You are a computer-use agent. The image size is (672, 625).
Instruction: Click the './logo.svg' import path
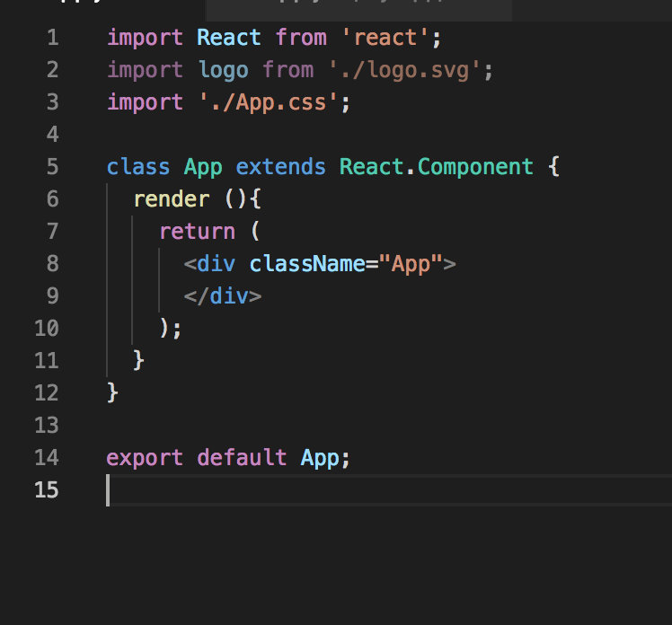pyautogui.click(x=404, y=70)
